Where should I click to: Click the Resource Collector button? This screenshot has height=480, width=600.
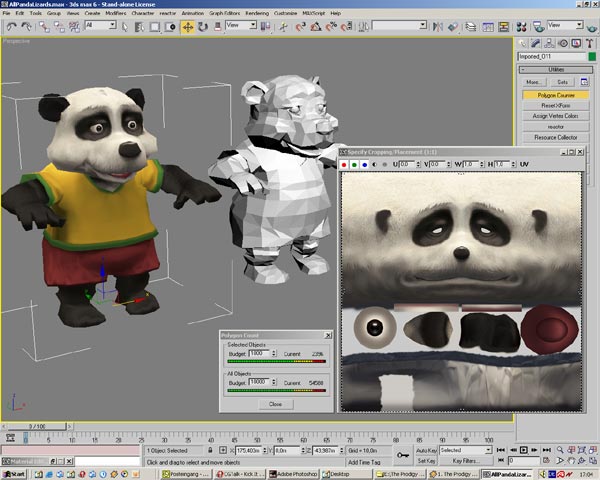(x=556, y=137)
